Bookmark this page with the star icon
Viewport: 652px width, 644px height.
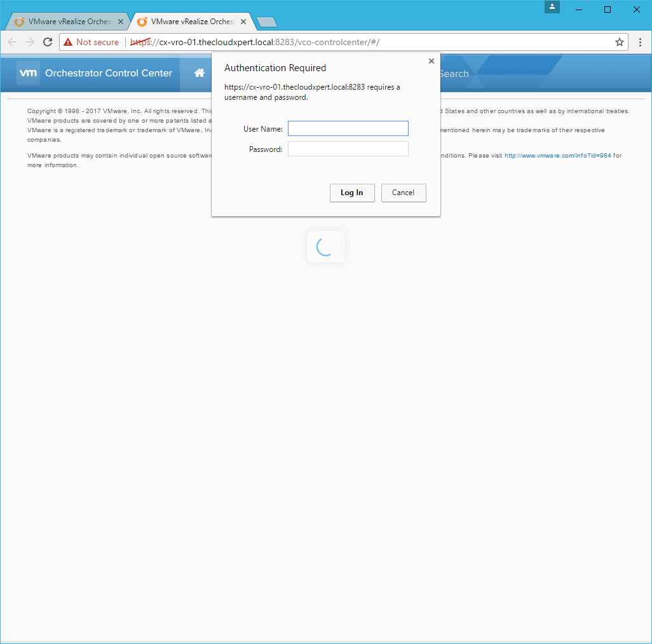[619, 42]
